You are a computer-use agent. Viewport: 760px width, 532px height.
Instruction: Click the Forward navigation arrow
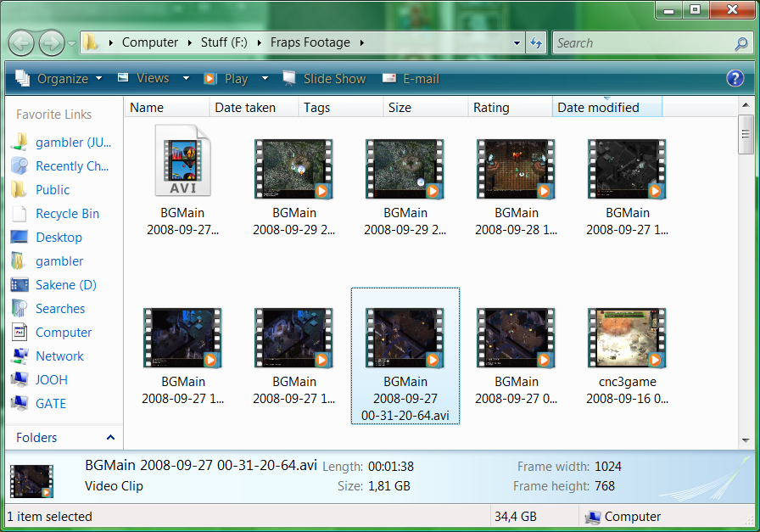click(x=52, y=43)
